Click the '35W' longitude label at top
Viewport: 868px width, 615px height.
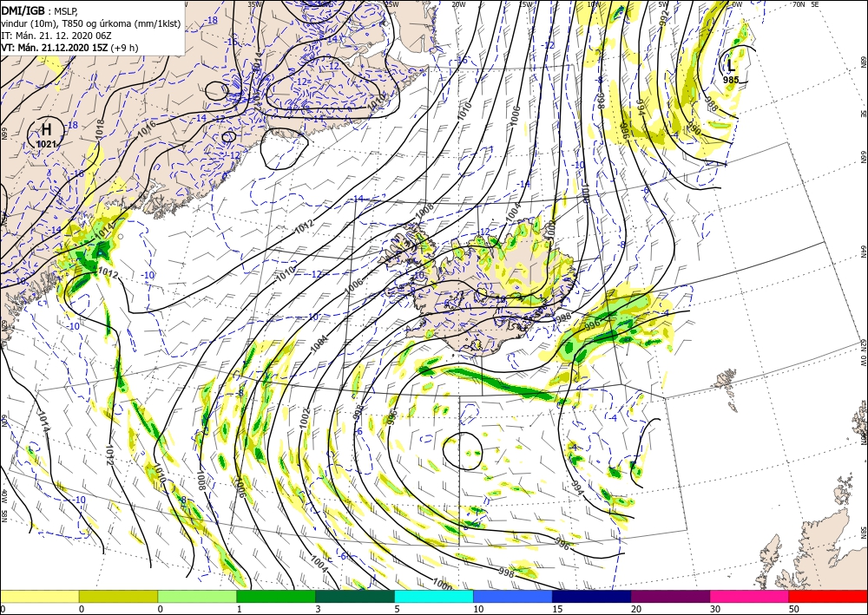pos(254,3)
